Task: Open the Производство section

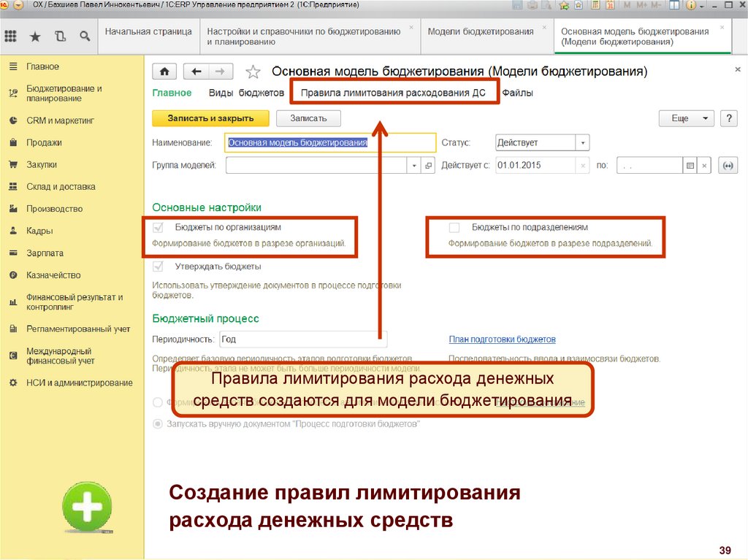Action: (x=54, y=209)
